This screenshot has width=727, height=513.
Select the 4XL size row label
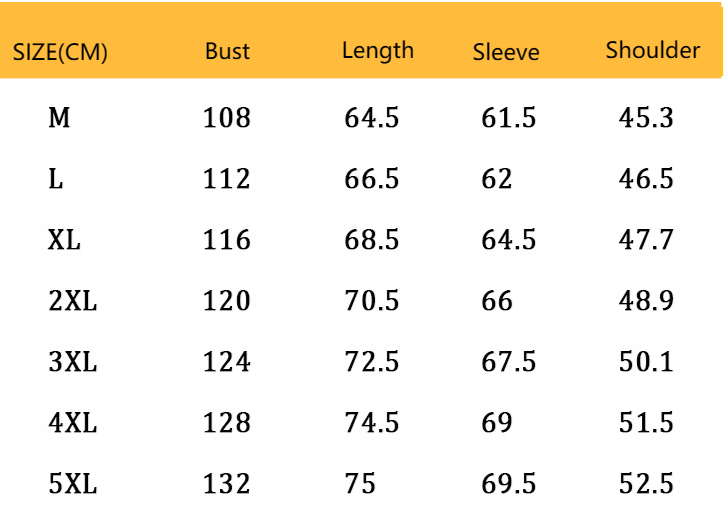pos(72,424)
